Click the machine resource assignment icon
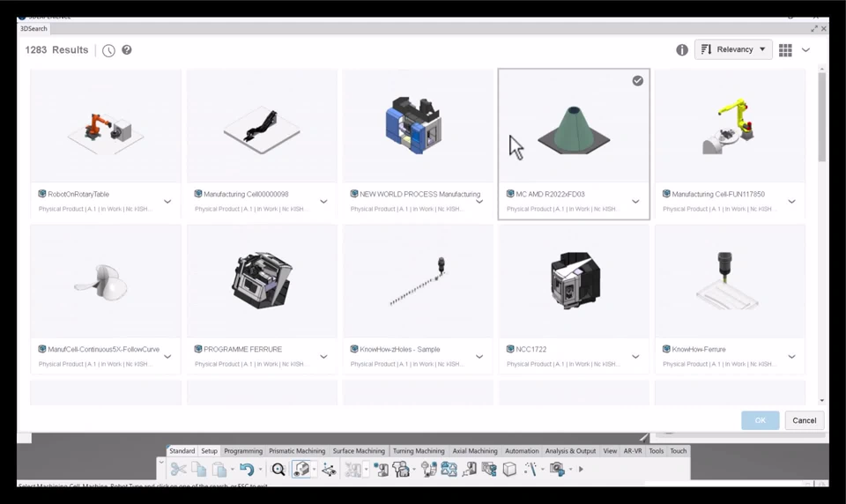846x504 pixels. click(401, 470)
